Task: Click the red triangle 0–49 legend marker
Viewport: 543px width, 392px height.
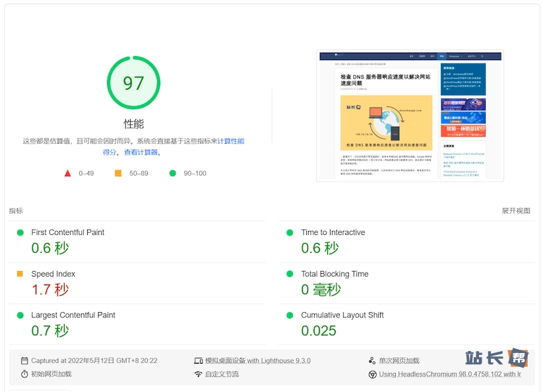Action: tap(67, 173)
